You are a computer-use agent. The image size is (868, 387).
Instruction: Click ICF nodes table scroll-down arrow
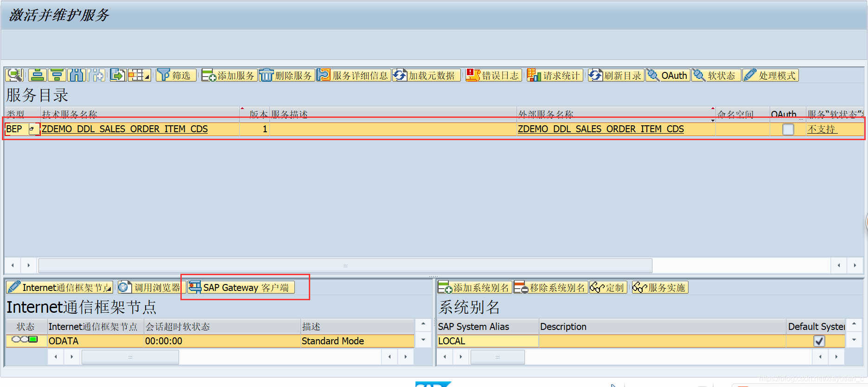[423, 340]
